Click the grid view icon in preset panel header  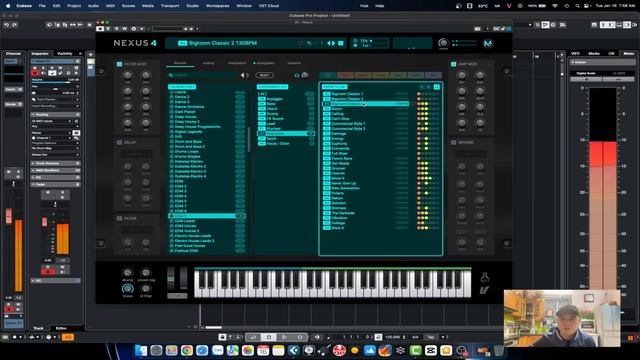click(436, 87)
